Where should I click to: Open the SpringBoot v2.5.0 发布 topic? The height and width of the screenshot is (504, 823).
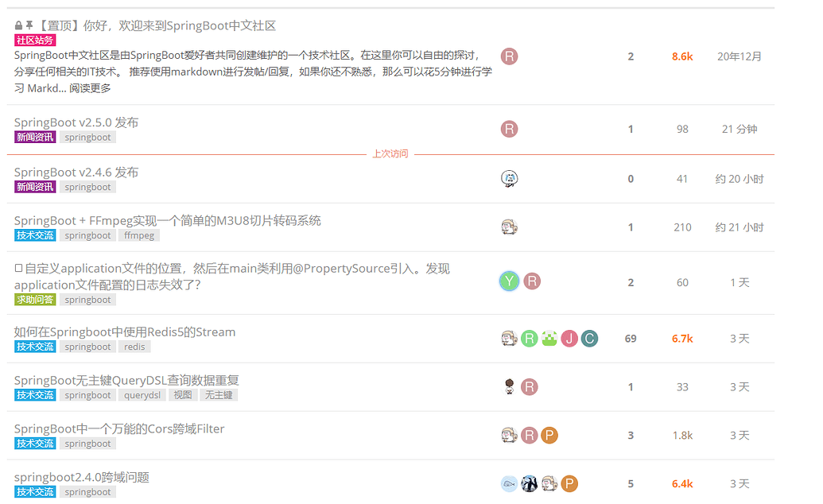coord(76,122)
